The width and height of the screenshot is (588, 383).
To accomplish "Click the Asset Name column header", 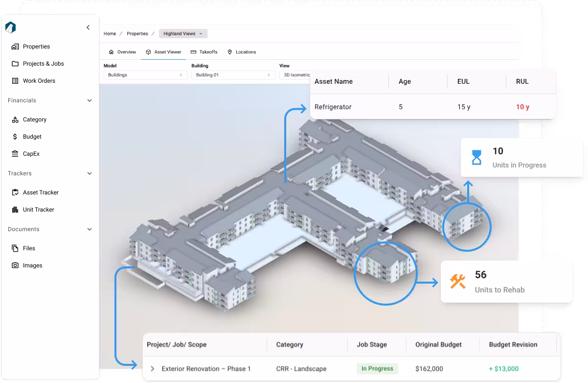I will (334, 82).
